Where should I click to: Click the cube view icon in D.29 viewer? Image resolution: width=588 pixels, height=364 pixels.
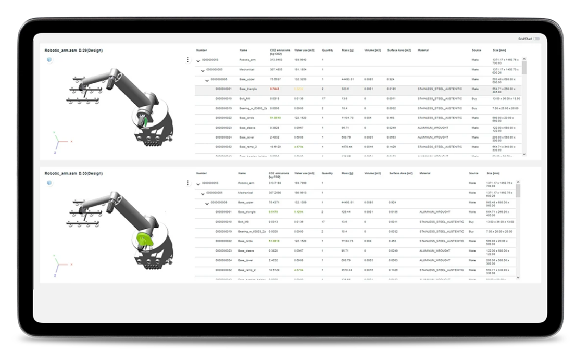pos(50,60)
